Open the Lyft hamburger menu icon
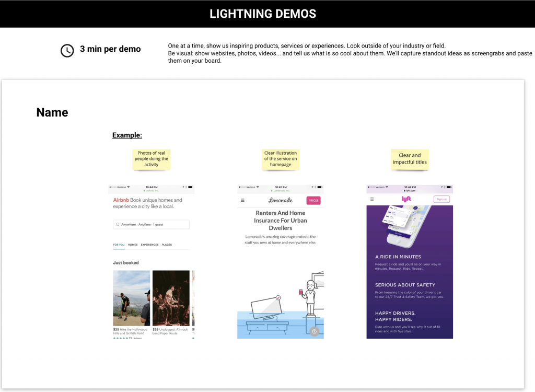535x392 pixels. click(x=372, y=199)
